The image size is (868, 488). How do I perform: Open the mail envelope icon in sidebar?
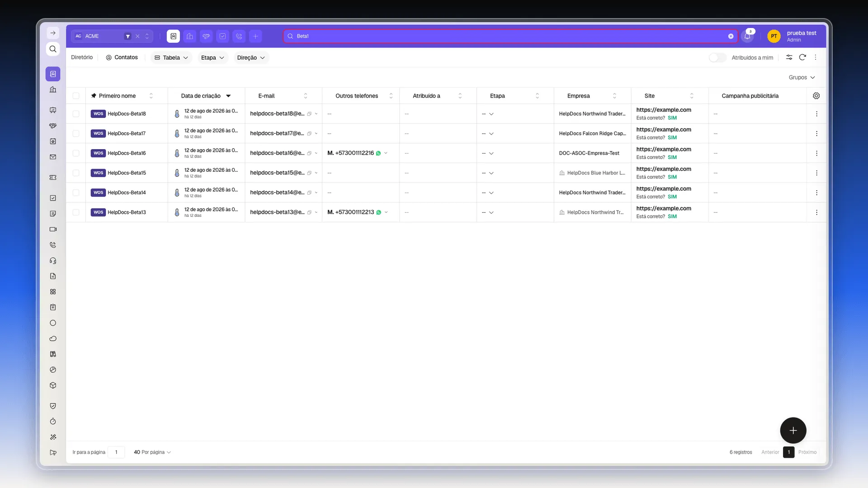tap(53, 157)
